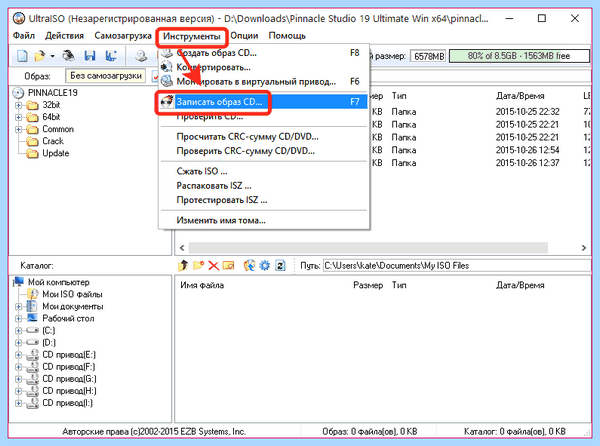The image size is (600, 446).
Task: Choose Протестировать ISZ ... menu entry
Action: (264, 200)
